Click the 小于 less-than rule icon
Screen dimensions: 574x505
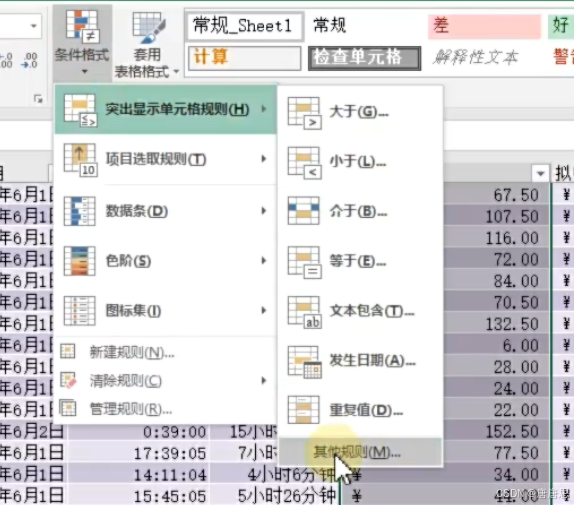305,163
